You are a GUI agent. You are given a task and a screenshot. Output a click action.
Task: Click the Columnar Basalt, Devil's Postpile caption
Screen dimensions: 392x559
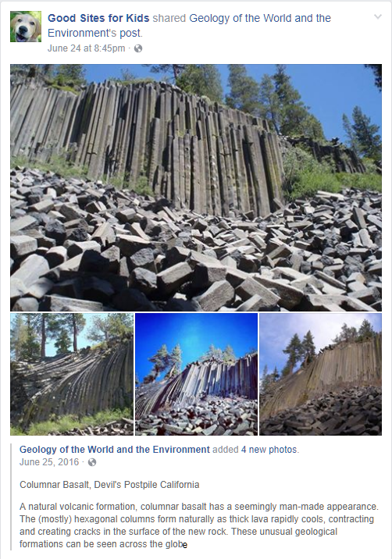tap(109, 485)
